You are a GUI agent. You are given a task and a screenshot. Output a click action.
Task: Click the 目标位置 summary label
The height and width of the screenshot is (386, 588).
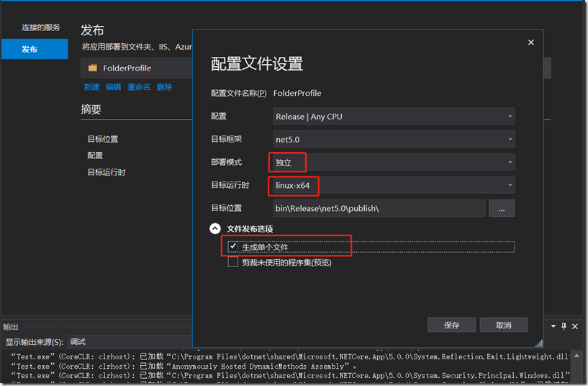tap(103, 139)
